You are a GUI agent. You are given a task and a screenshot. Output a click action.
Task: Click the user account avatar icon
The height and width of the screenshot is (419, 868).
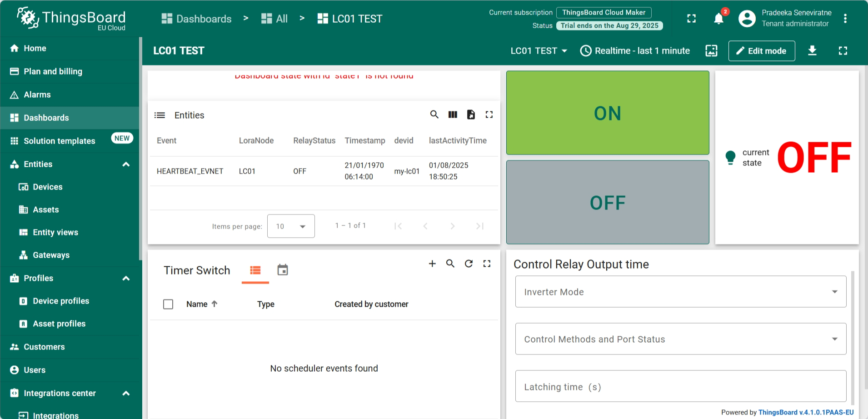(747, 19)
